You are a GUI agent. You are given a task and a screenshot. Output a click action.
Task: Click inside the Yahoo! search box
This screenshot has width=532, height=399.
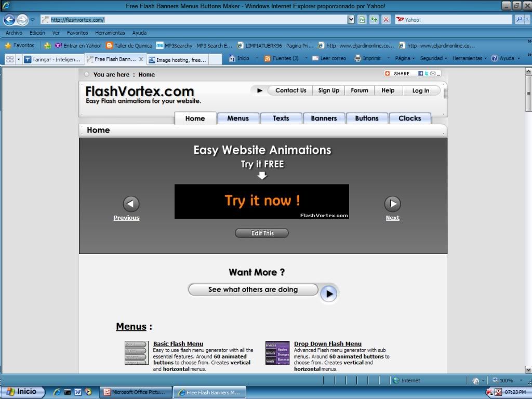click(x=454, y=20)
